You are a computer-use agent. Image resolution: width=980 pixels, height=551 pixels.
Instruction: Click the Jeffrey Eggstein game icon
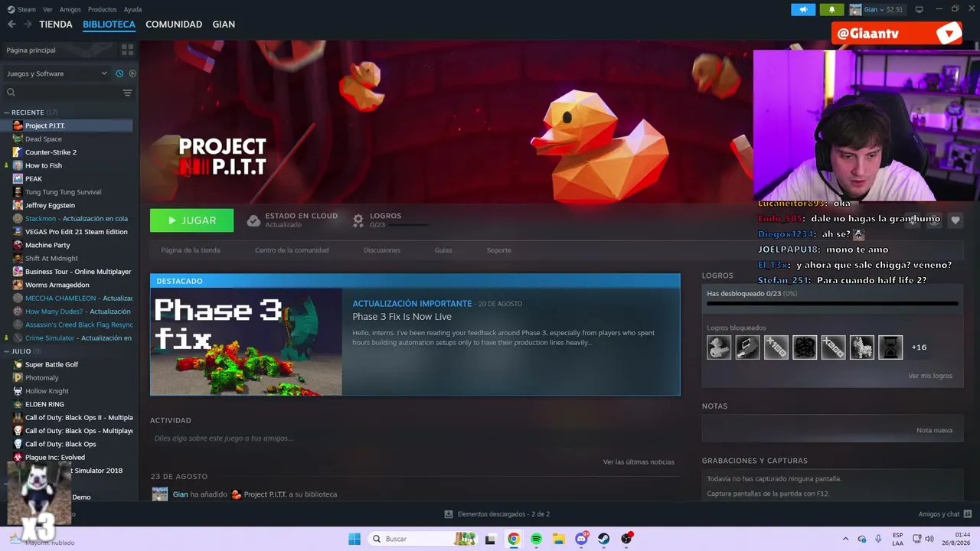pyautogui.click(x=18, y=205)
